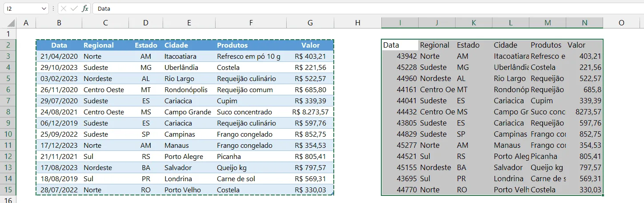Select row 8 header
This screenshot has height=203, width=644.
8,112
